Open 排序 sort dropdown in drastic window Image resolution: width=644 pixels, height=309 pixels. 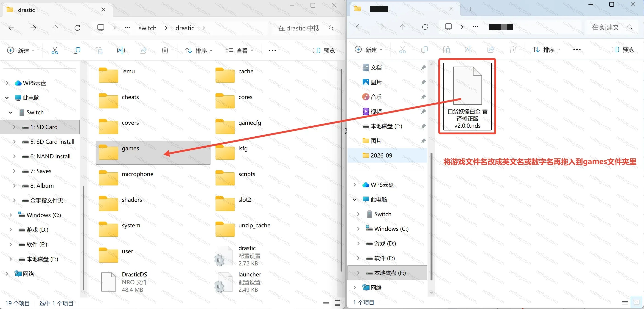pos(199,51)
